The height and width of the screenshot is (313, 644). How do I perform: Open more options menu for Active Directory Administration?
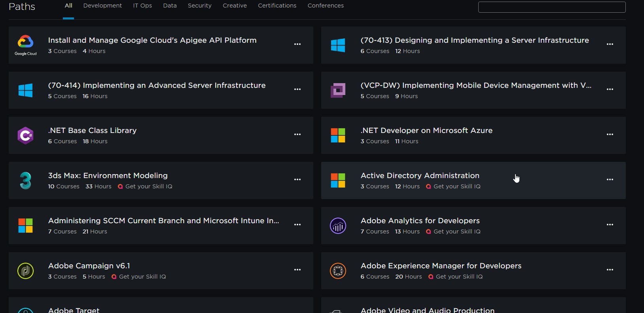tap(610, 180)
